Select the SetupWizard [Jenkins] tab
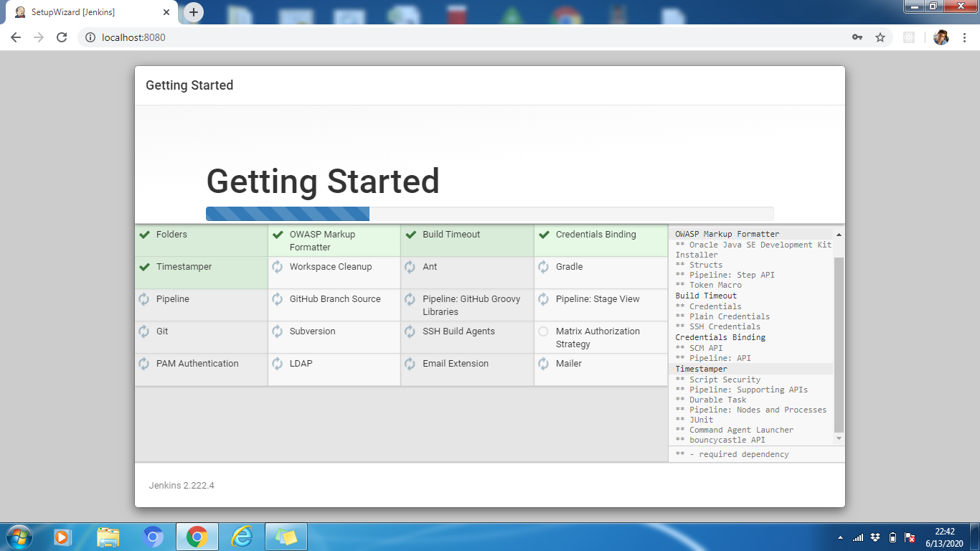 93,12
